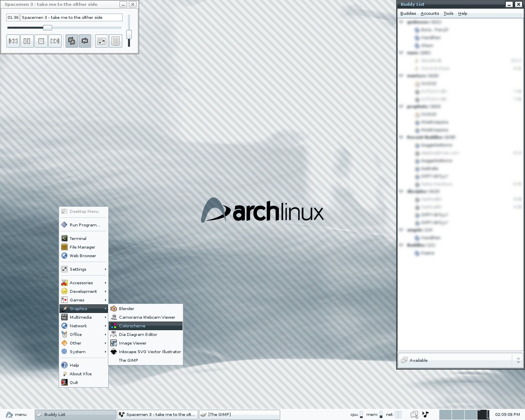Screen dimensions: 525x420
Task: Show the music player's playlist view
Action: click(x=116, y=41)
